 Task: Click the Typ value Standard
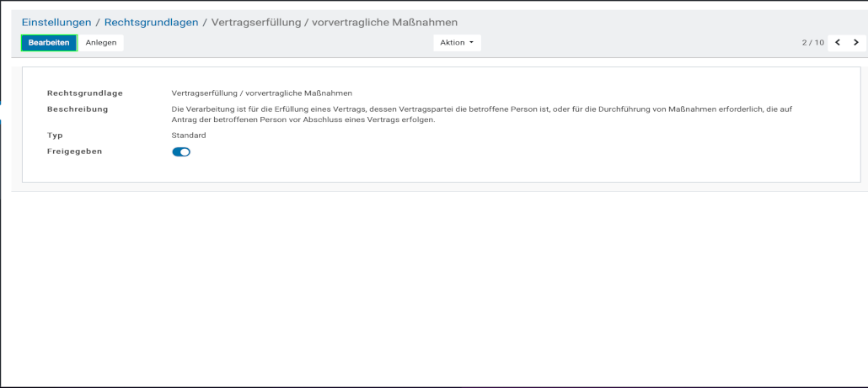point(189,135)
